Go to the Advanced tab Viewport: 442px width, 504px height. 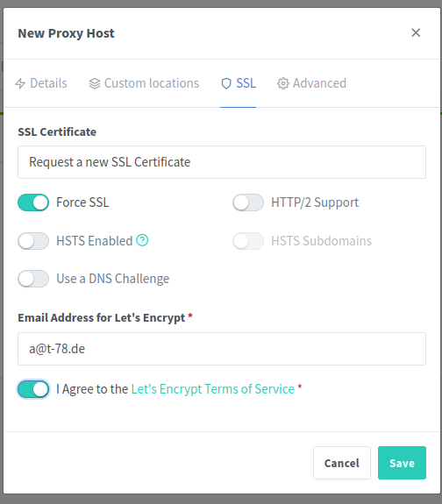pos(311,83)
